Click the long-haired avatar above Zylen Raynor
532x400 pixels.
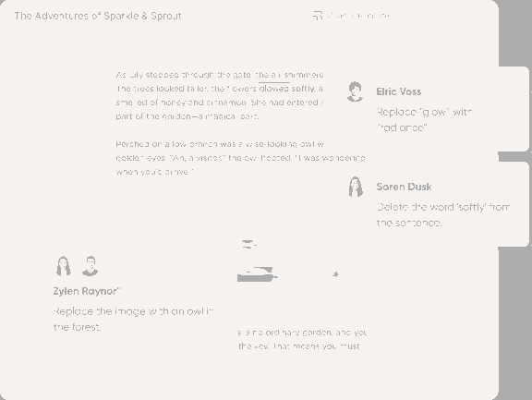tap(64, 266)
